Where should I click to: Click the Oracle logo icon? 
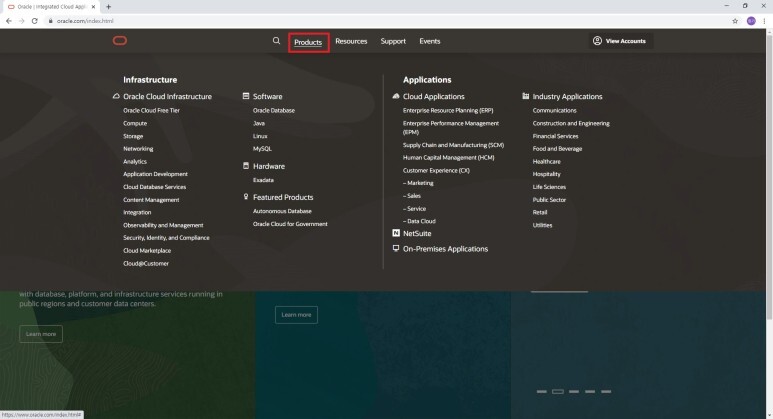tap(120, 40)
